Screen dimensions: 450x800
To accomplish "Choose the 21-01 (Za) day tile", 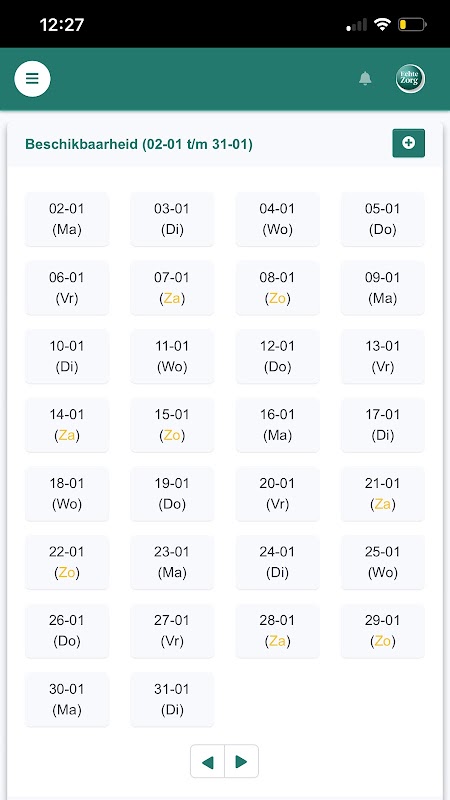I will (x=383, y=494).
